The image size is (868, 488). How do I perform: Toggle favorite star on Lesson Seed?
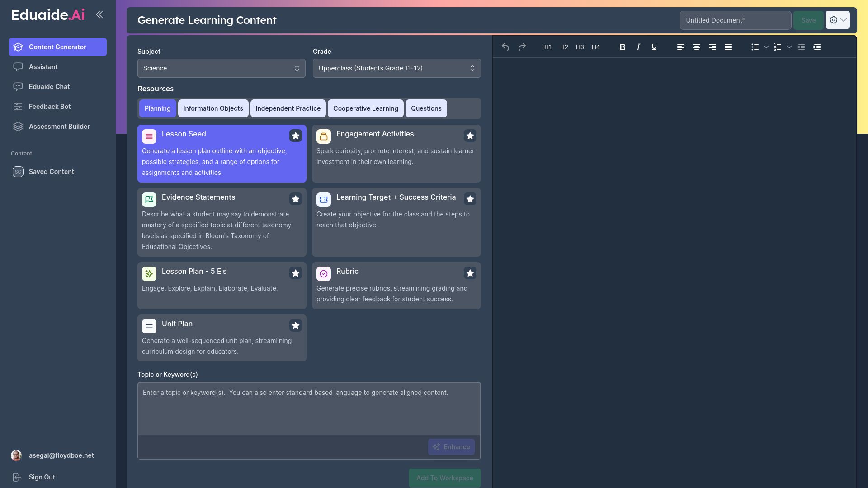tap(295, 136)
